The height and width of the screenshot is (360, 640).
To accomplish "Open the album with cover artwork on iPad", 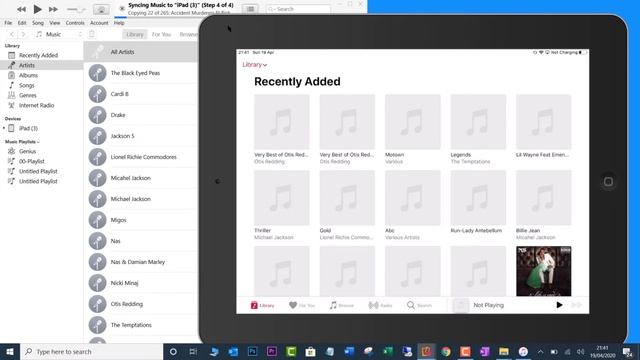I will click(x=544, y=271).
